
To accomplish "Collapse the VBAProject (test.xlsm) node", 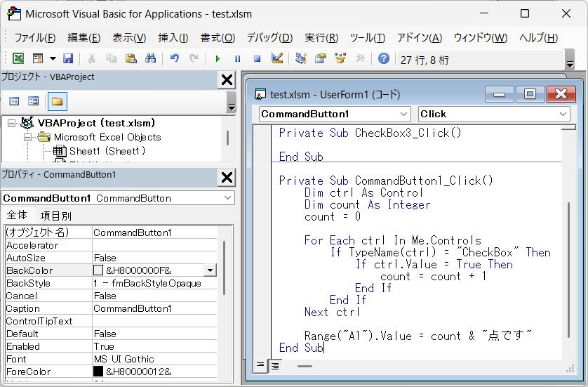I will [12, 123].
